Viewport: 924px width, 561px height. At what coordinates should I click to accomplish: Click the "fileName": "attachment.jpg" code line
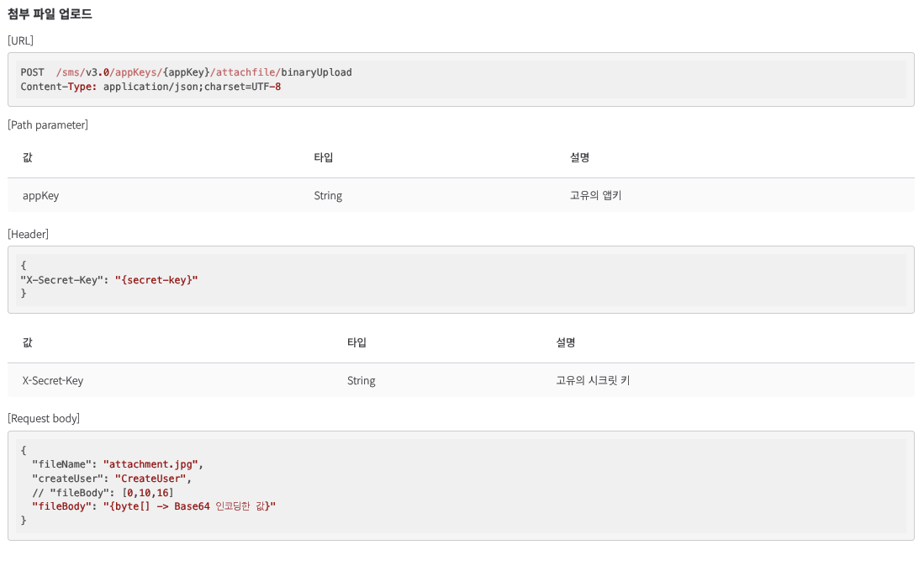coord(118,464)
